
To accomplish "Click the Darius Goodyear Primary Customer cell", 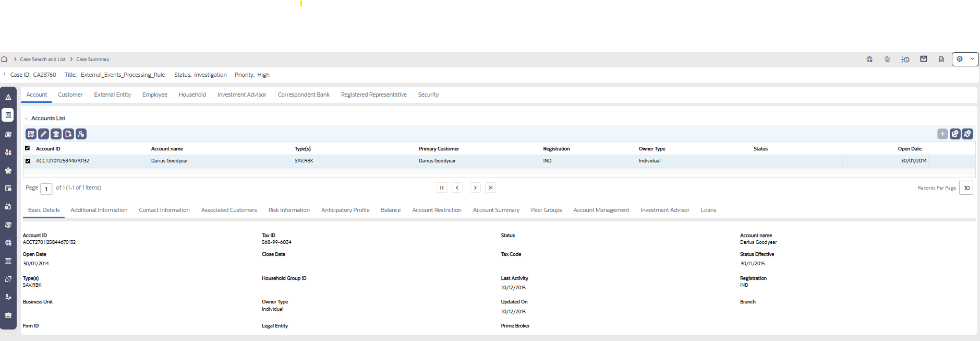I will [437, 161].
